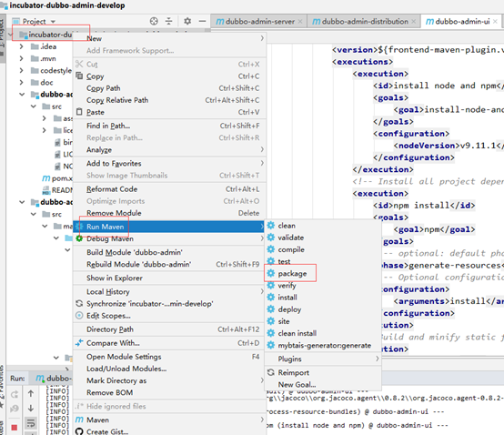Click the collapse all icon in Project panel
Viewport: 504px width, 435px height.
(x=168, y=21)
